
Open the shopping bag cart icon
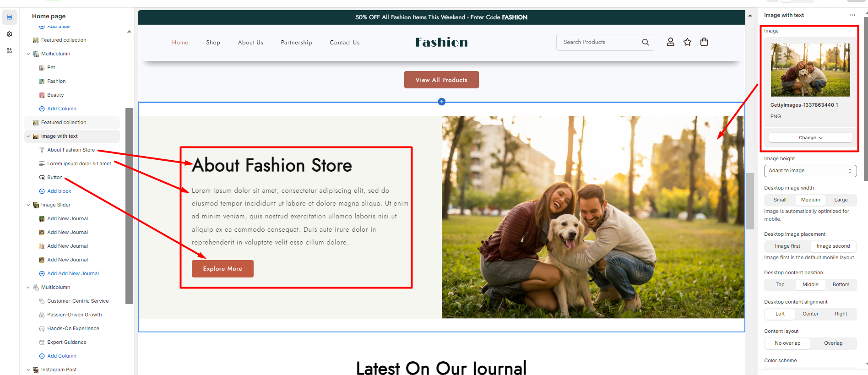pyautogui.click(x=704, y=42)
